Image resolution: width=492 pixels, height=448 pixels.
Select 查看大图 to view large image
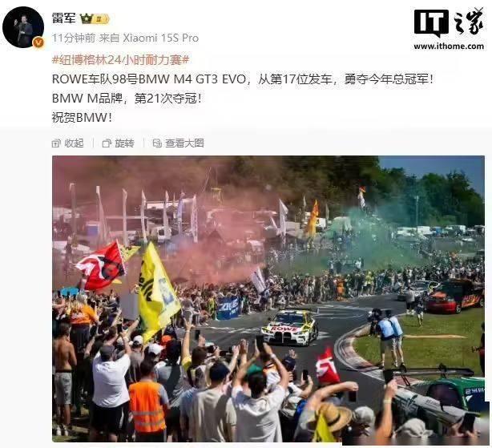[x=184, y=143]
